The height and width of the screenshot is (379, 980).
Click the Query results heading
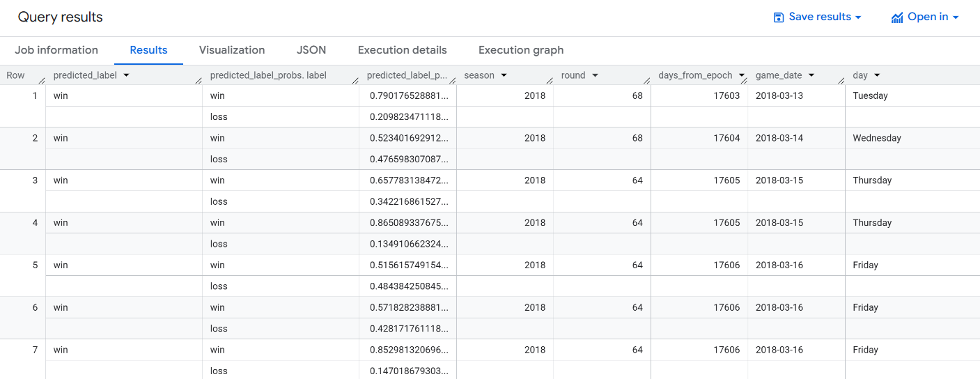point(61,17)
